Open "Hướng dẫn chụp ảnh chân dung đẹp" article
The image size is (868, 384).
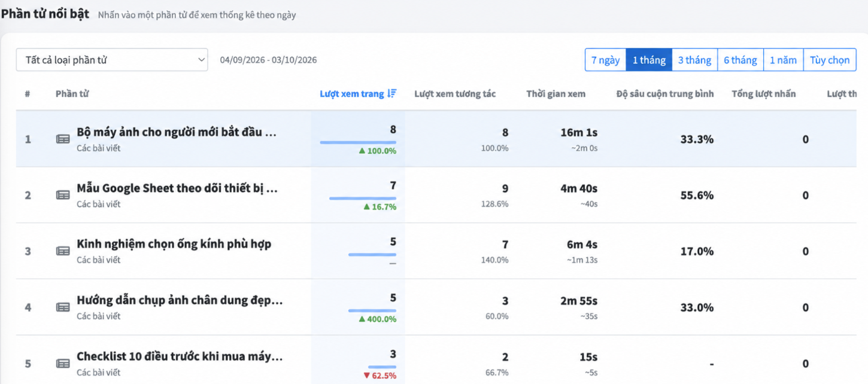[x=180, y=300]
